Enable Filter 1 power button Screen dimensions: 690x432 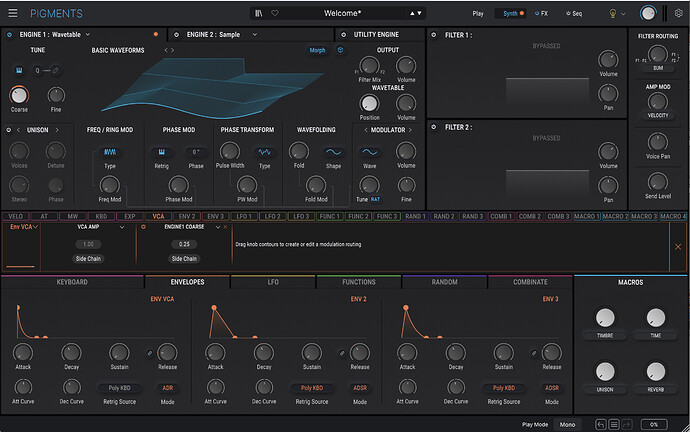point(433,35)
